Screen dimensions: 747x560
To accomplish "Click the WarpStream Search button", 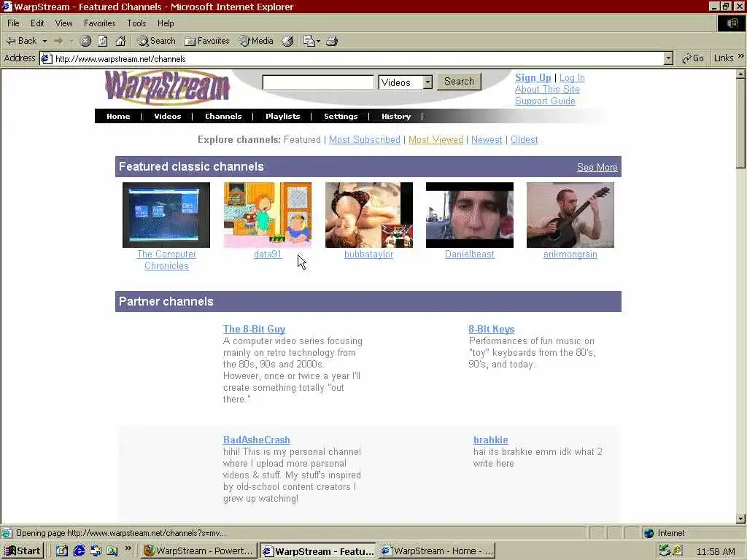I will 460,81.
